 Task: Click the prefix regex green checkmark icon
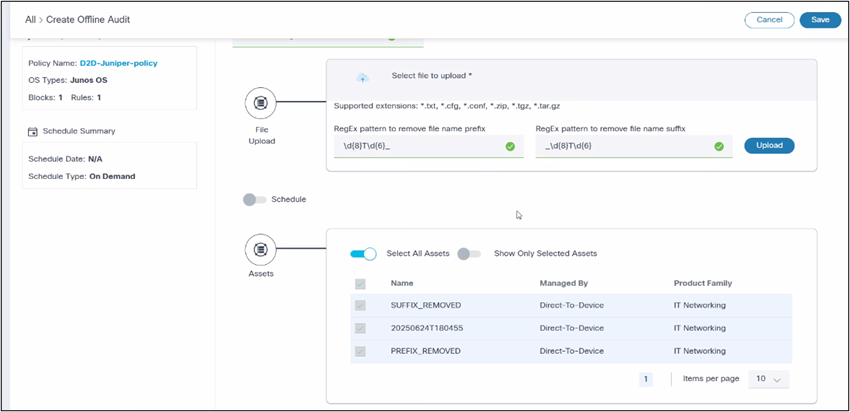pos(510,146)
